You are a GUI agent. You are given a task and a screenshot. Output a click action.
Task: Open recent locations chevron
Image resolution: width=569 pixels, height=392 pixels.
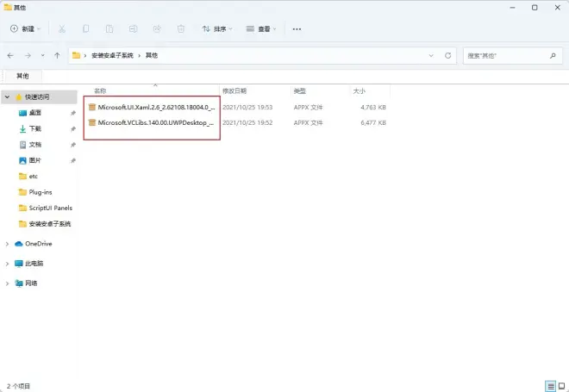(43, 55)
